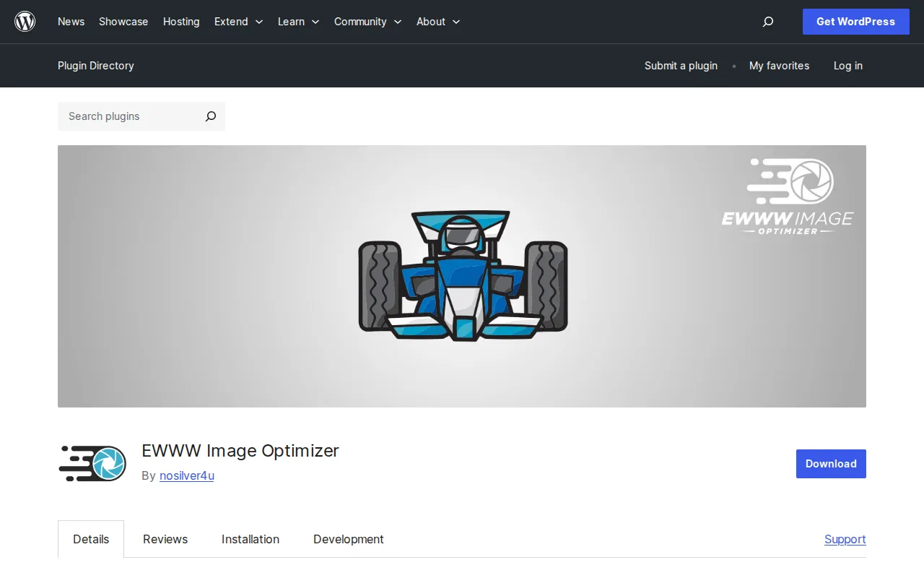Click the plugin banner race car image

[462, 276]
